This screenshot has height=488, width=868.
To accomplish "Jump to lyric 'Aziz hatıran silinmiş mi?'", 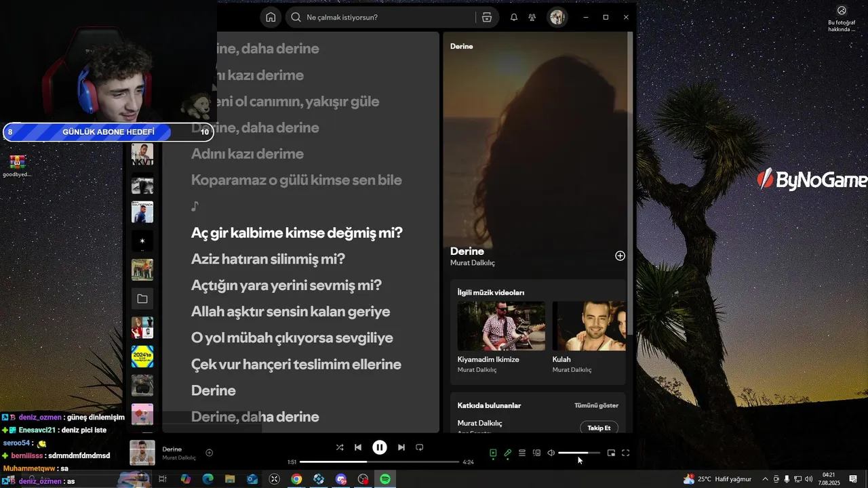I will tap(268, 259).
